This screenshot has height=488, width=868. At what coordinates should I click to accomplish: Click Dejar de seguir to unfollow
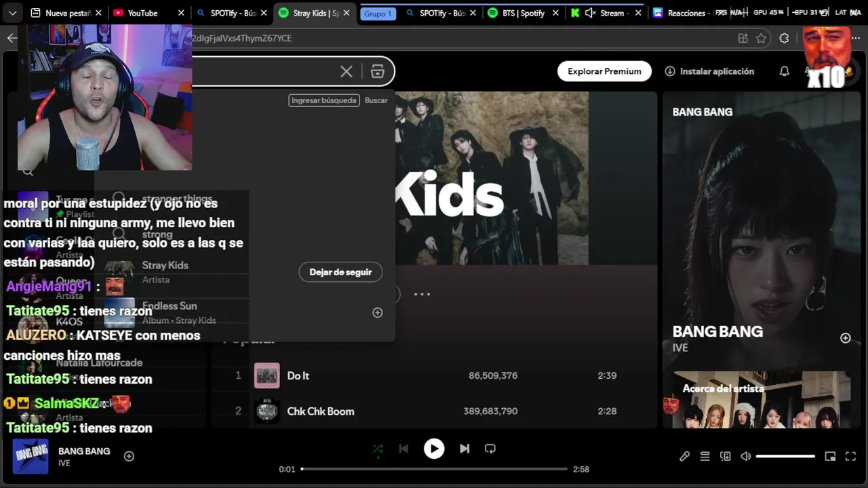(340, 272)
